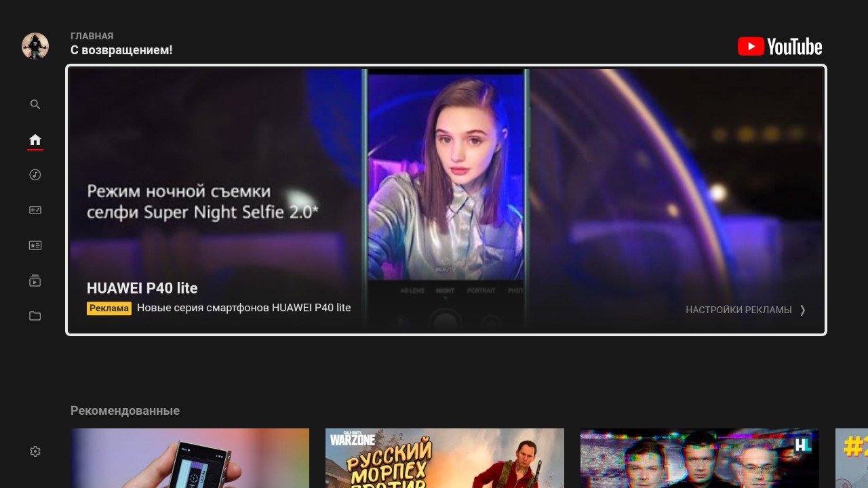
Task: Open the Library folder icon
Action: click(35, 316)
